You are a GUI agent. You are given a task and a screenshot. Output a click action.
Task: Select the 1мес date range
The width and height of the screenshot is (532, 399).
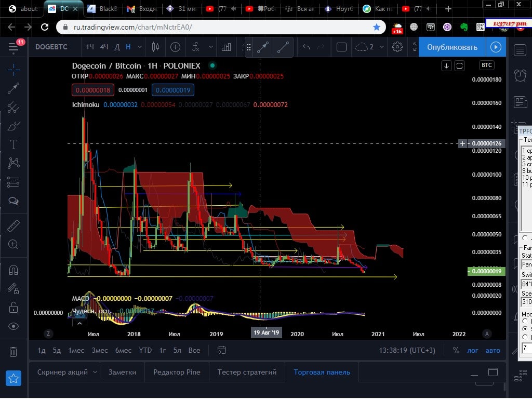tap(76, 351)
